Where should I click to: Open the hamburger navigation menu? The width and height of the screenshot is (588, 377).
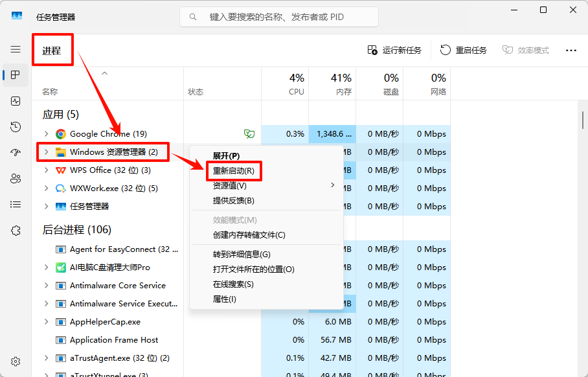pyautogui.click(x=16, y=50)
